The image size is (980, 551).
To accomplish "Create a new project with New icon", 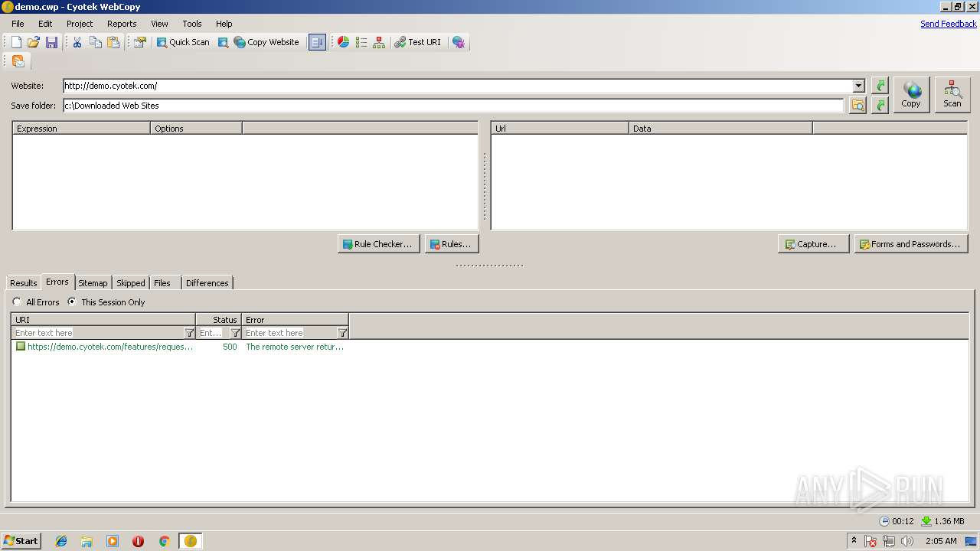I will pos(16,42).
